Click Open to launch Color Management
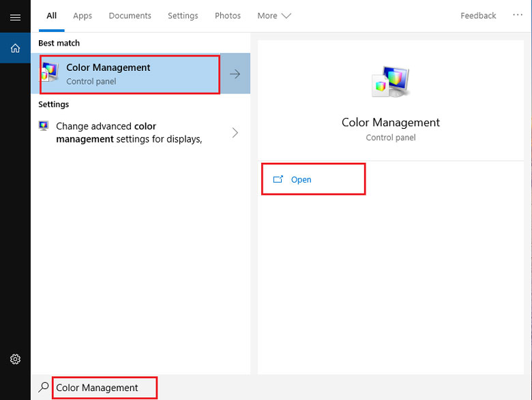The width and height of the screenshot is (532, 400). (x=301, y=180)
